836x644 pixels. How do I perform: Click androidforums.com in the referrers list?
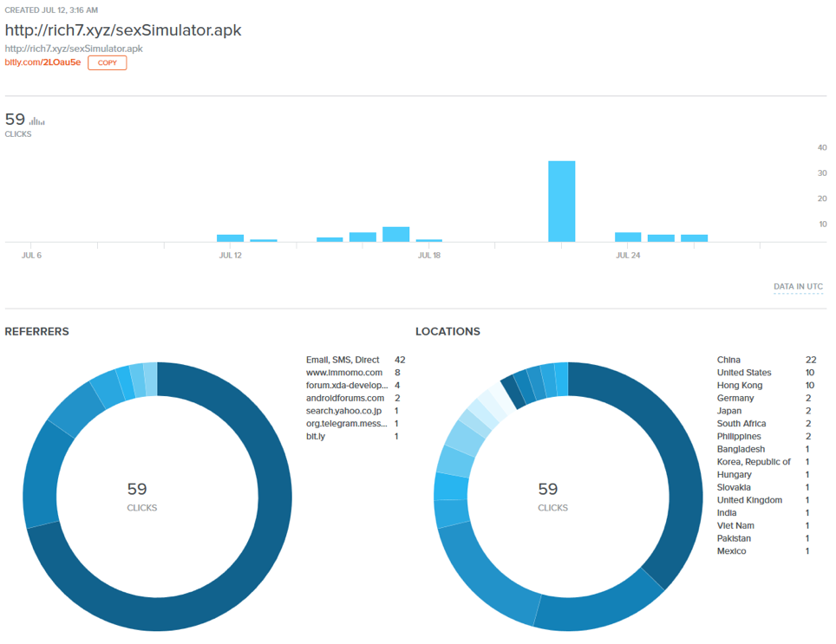(344, 398)
